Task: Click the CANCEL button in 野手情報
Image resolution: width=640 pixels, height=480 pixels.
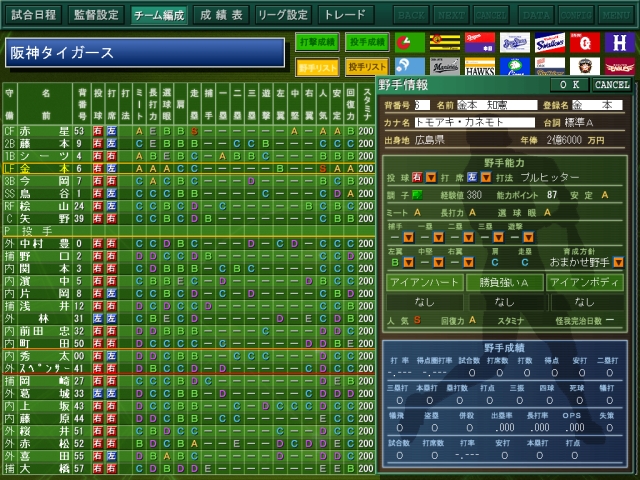Action: click(612, 84)
